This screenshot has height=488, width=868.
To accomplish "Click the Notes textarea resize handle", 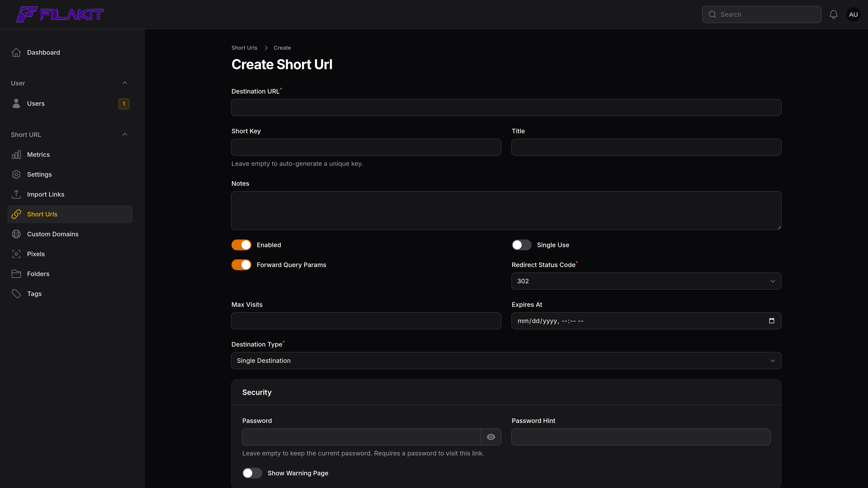I will (x=779, y=228).
